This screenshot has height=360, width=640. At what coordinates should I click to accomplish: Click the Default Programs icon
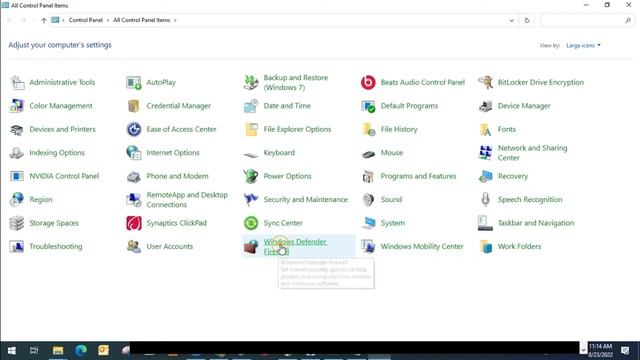click(368, 106)
